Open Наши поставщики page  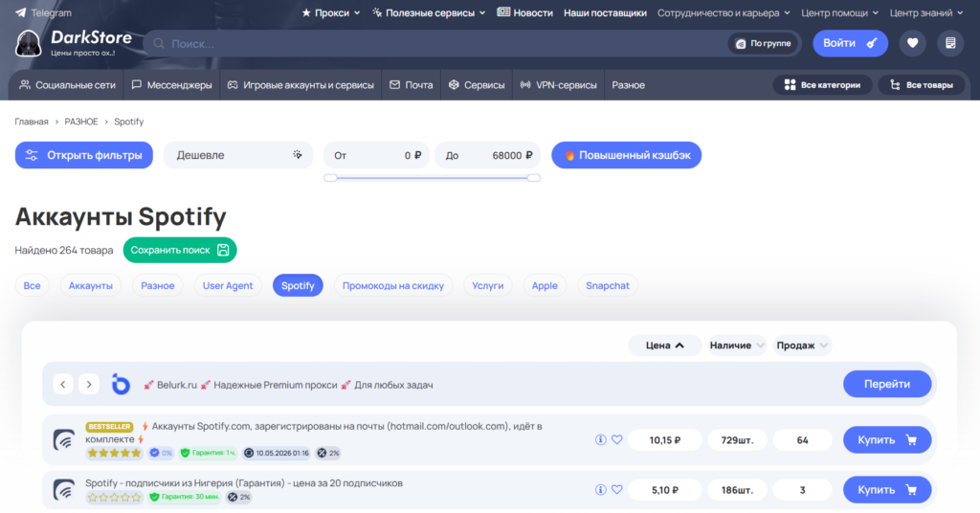[x=605, y=12]
